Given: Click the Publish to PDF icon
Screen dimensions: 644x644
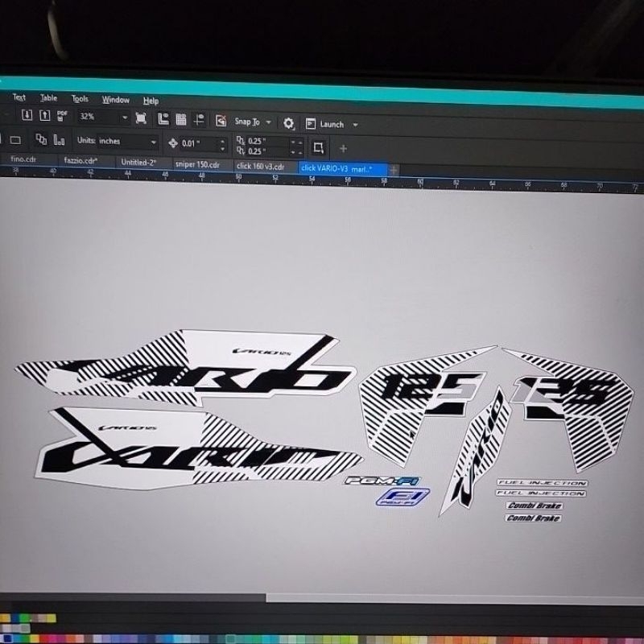Looking at the screenshot, I should point(63,116).
